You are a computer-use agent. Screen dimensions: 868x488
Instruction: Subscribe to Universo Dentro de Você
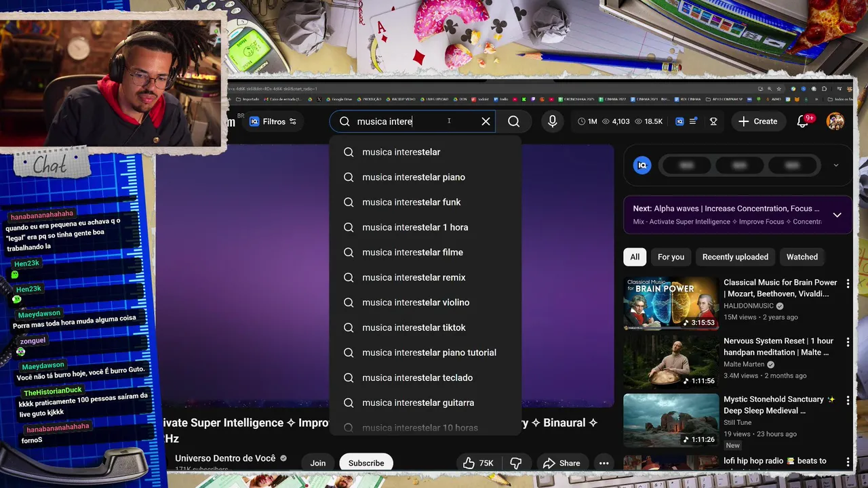pos(366,463)
